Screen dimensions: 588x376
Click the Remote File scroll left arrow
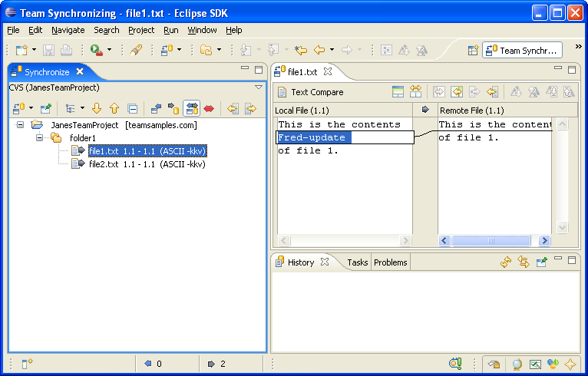[444, 241]
